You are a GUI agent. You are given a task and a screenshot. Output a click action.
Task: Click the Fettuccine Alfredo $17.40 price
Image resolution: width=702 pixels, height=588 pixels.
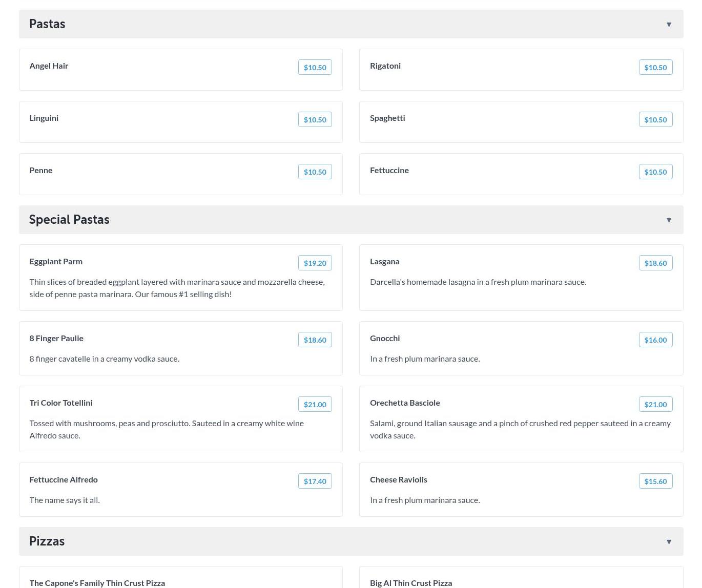pos(315,481)
